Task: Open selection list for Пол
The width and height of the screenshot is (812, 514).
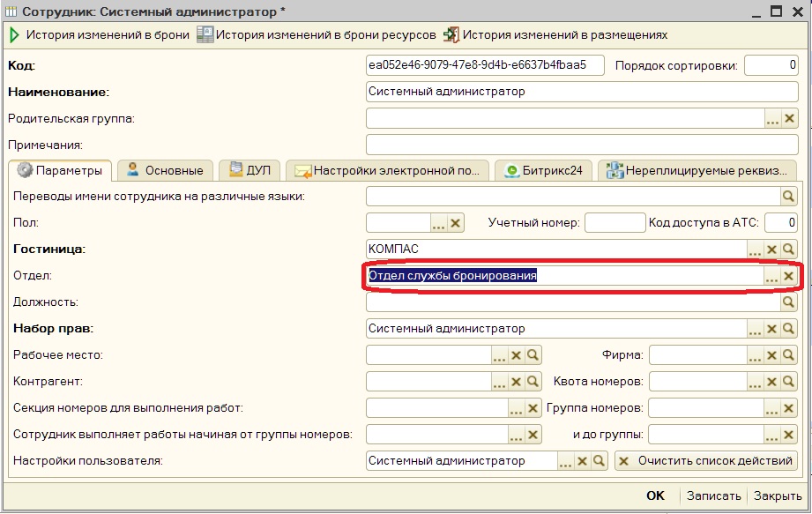Action: (x=439, y=223)
